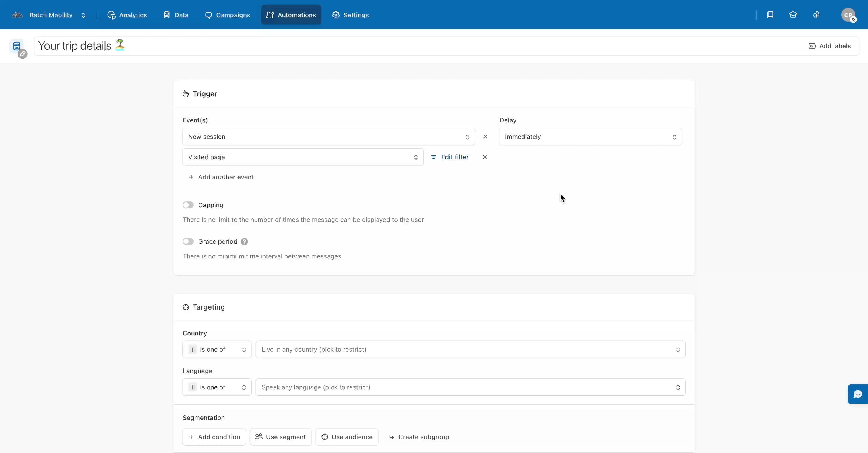Viewport: 868px width, 453px height.
Task: Enable the Grace period toggle
Action: (188, 241)
